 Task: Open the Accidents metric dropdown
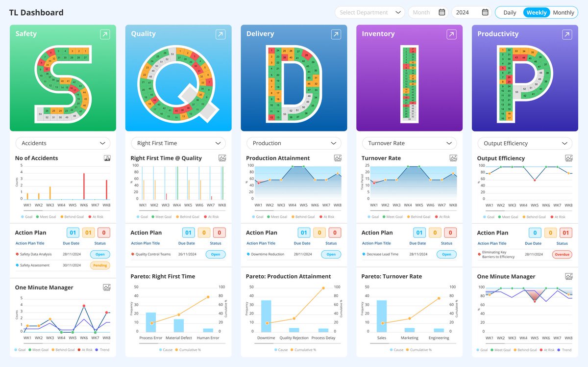coord(62,143)
